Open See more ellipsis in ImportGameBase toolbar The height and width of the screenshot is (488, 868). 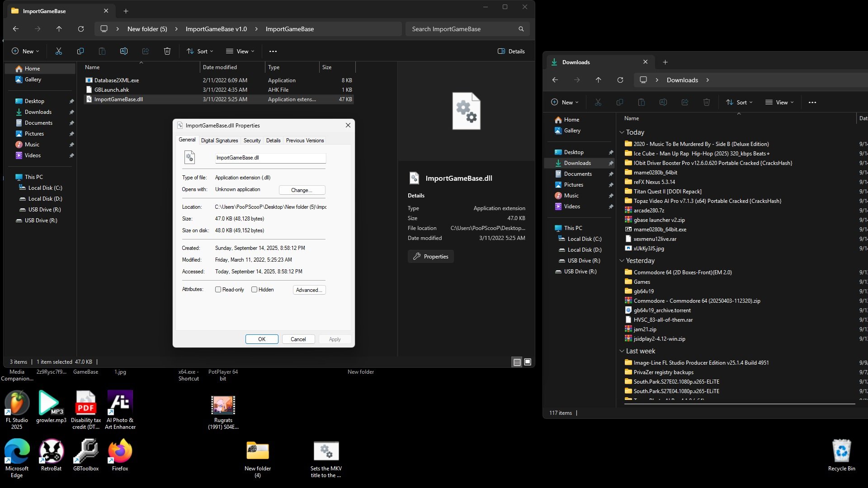[x=273, y=51]
